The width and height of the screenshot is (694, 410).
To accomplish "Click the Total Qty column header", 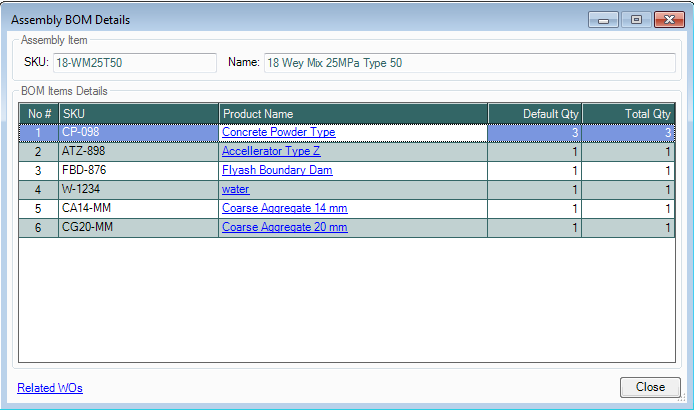I will pyautogui.click(x=628, y=114).
